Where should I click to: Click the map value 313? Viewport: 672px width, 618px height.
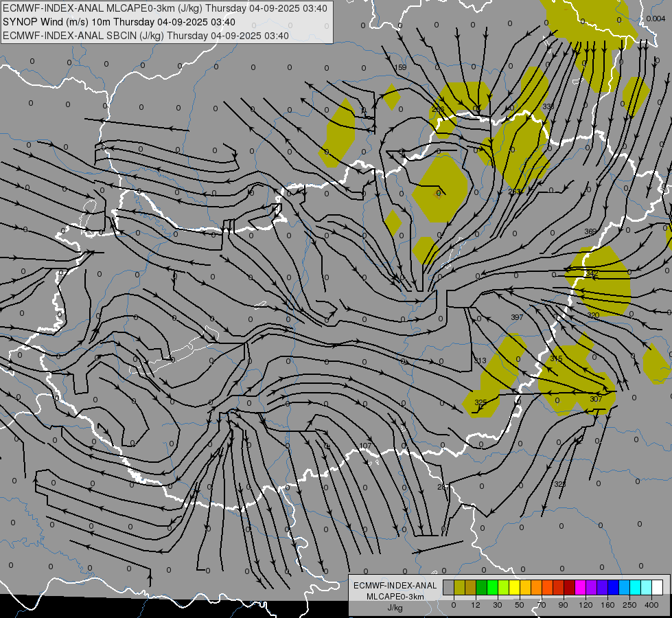480,360
